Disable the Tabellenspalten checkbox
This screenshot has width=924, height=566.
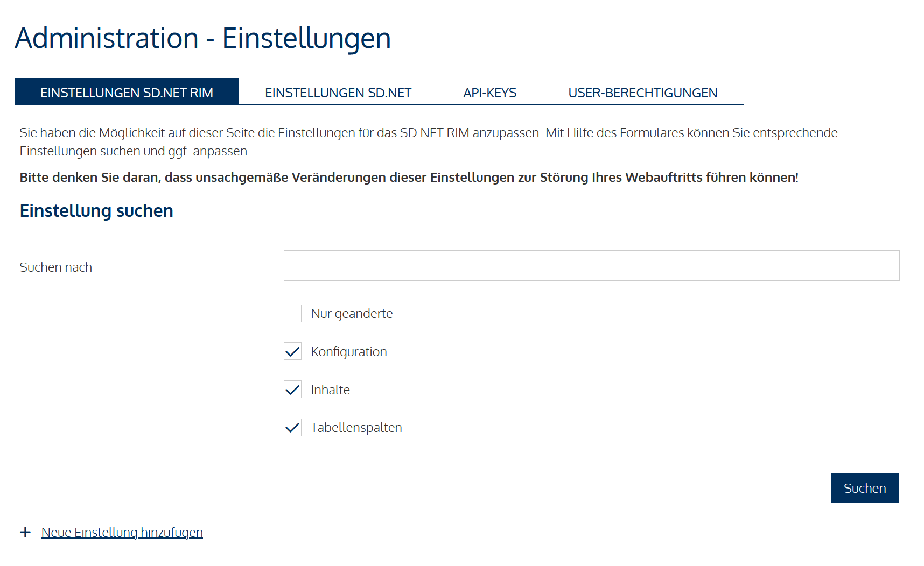coord(292,428)
